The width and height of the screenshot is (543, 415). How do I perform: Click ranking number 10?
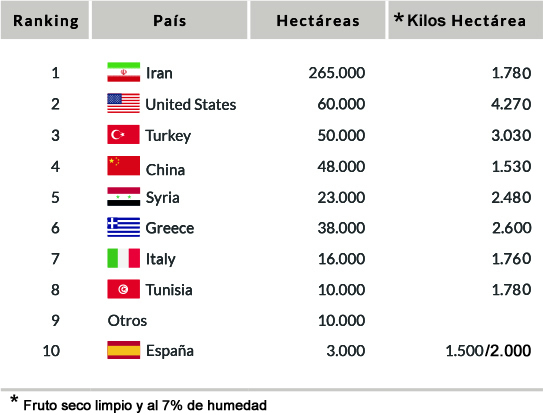[x=51, y=351]
